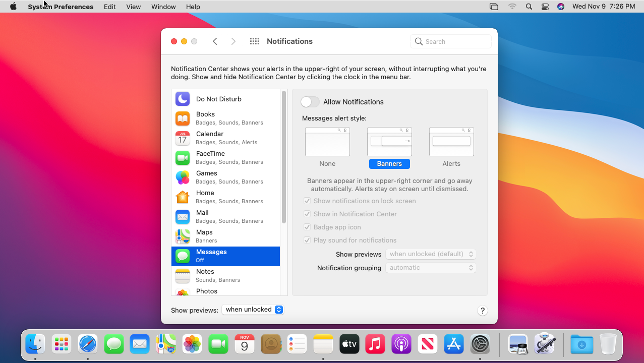This screenshot has width=644, height=363.
Task: Toggle Play sound for notifications
Action: 307,240
